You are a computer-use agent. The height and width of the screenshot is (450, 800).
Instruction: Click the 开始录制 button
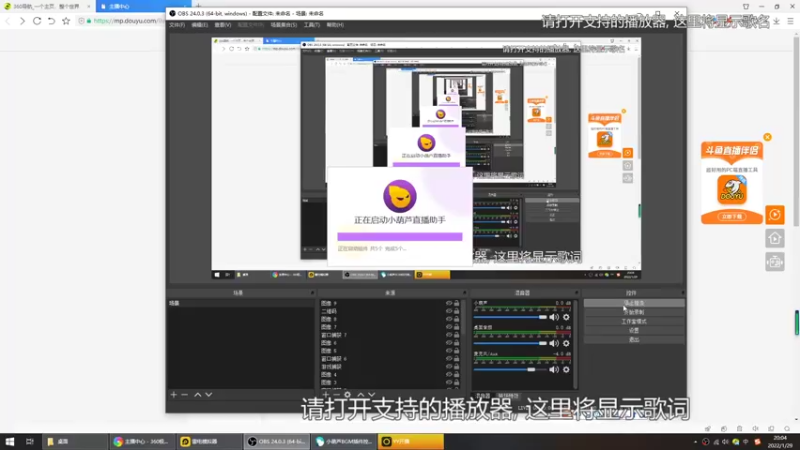click(634, 312)
